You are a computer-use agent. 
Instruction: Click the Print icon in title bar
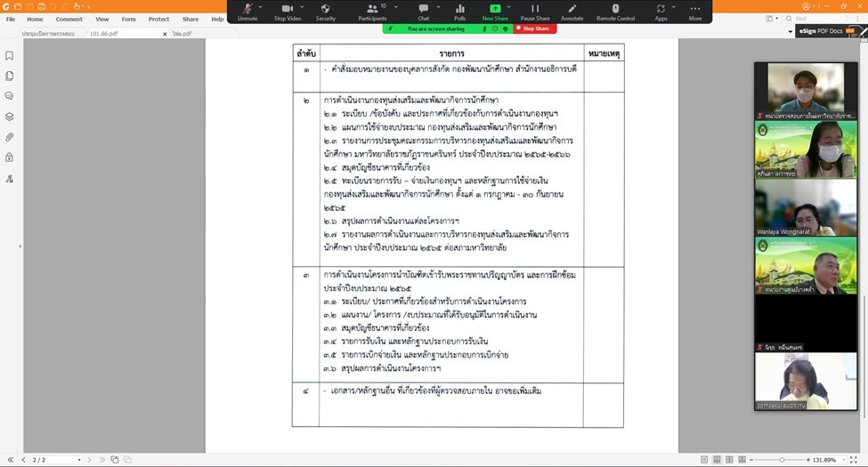tap(42, 6)
